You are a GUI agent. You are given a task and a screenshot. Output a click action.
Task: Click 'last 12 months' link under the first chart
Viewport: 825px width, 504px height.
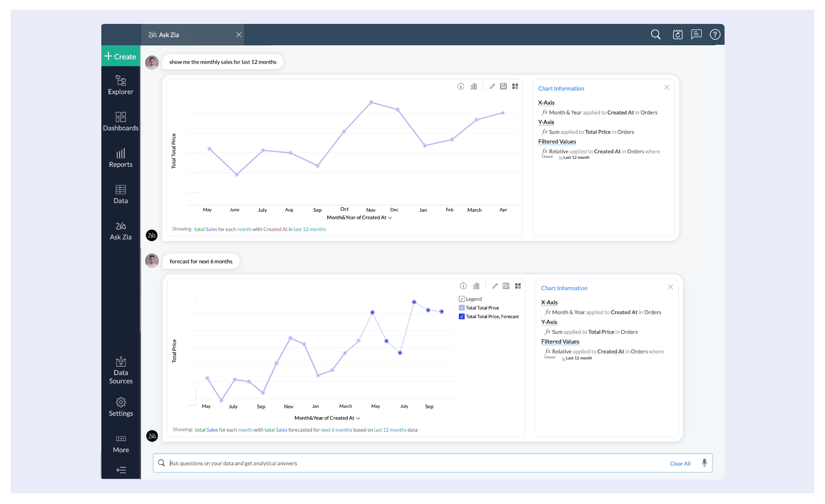310,229
